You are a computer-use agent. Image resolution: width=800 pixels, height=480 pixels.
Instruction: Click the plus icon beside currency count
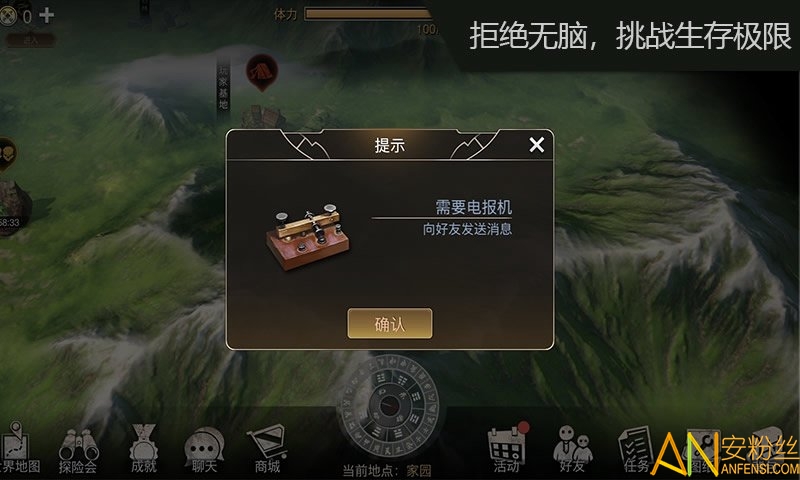(x=46, y=15)
